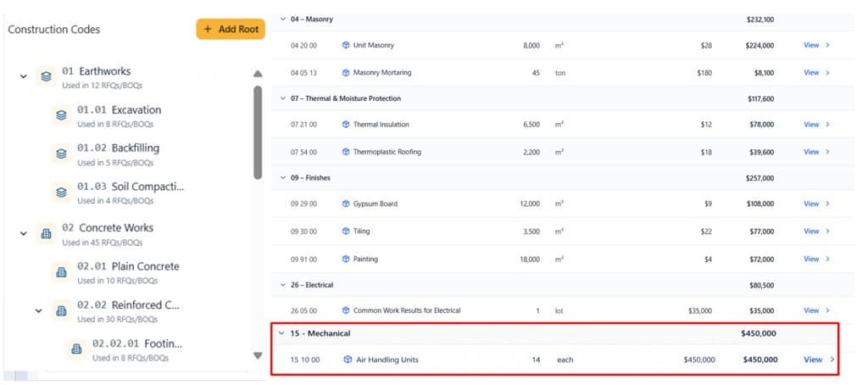Click the Unit Masonry item name

374,46
